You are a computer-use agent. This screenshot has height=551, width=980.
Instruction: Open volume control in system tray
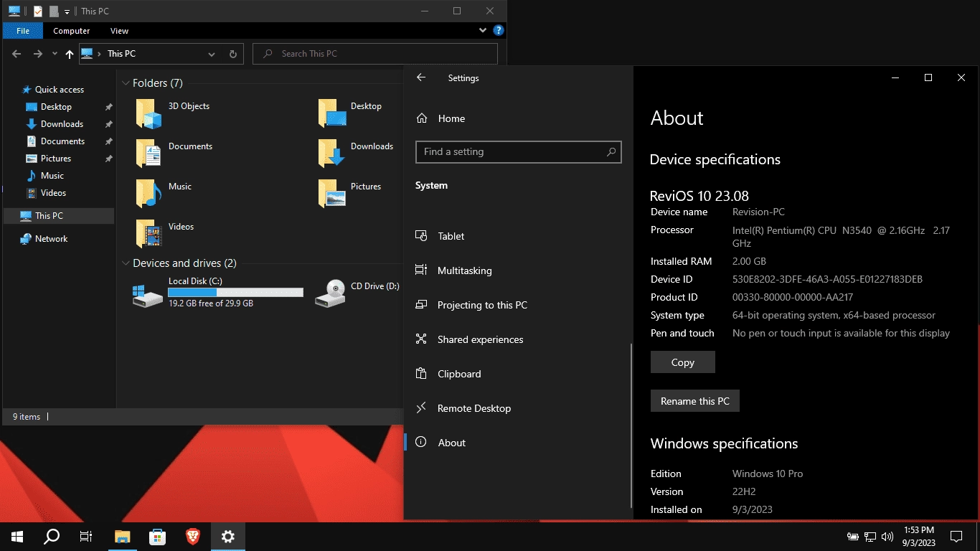pos(887,536)
